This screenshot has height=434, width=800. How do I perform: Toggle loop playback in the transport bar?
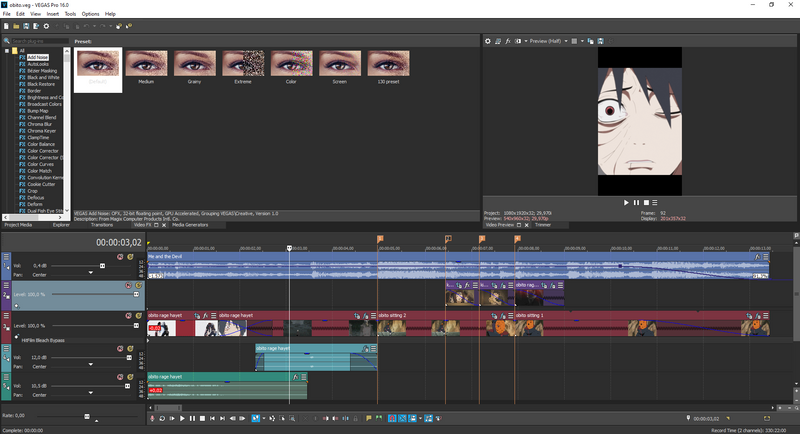(163, 418)
